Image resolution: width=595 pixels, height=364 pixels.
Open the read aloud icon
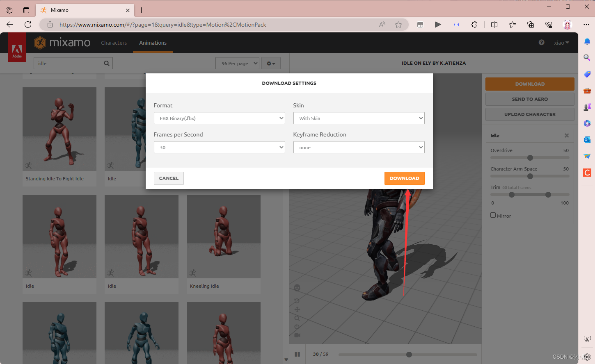[x=382, y=25]
